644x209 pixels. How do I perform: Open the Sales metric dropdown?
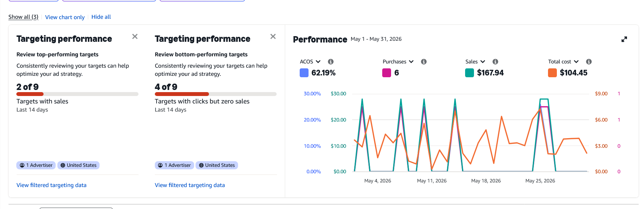(x=475, y=62)
